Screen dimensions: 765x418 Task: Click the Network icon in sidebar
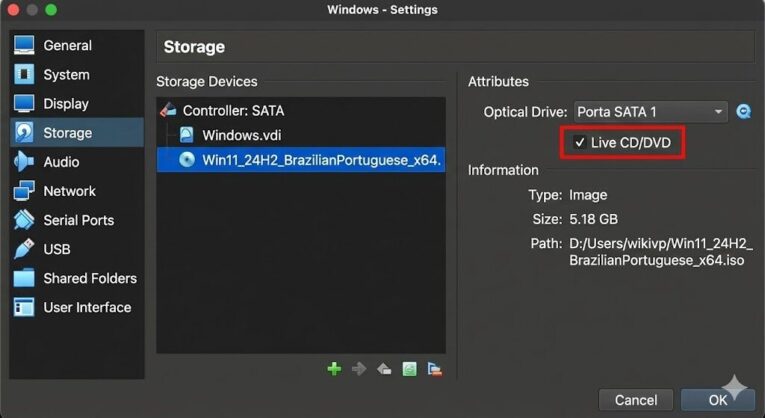point(24,191)
